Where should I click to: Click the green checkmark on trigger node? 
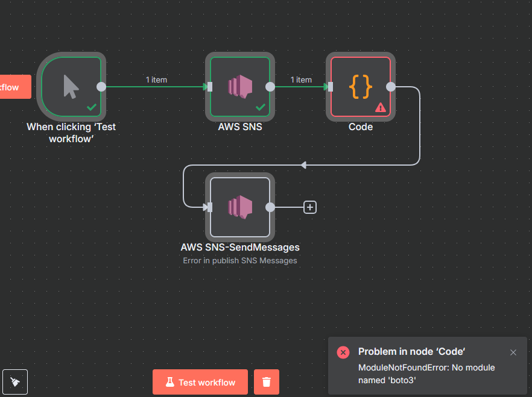(92, 107)
